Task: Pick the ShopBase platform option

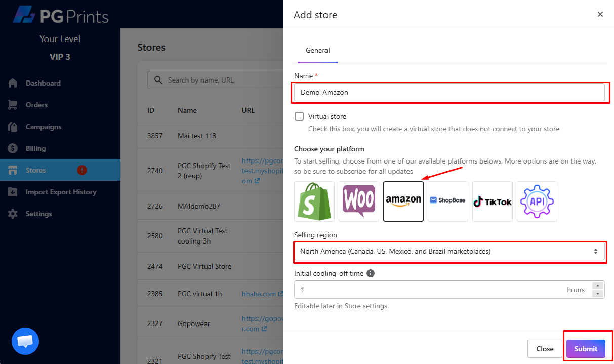Action: coord(448,201)
